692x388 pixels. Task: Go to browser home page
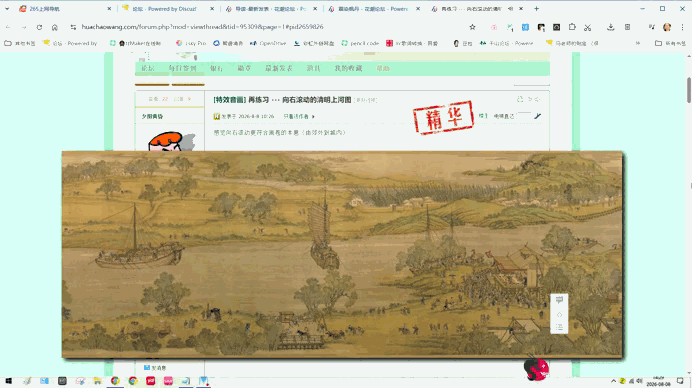(55, 27)
